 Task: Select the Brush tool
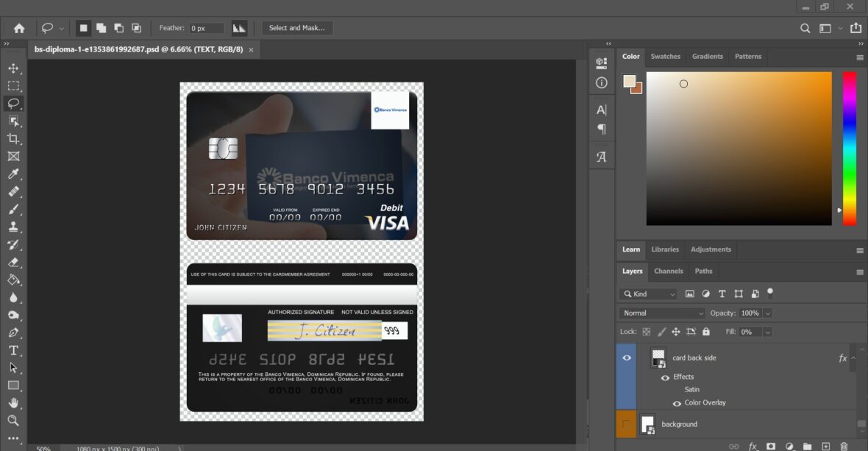click(13, 209)
